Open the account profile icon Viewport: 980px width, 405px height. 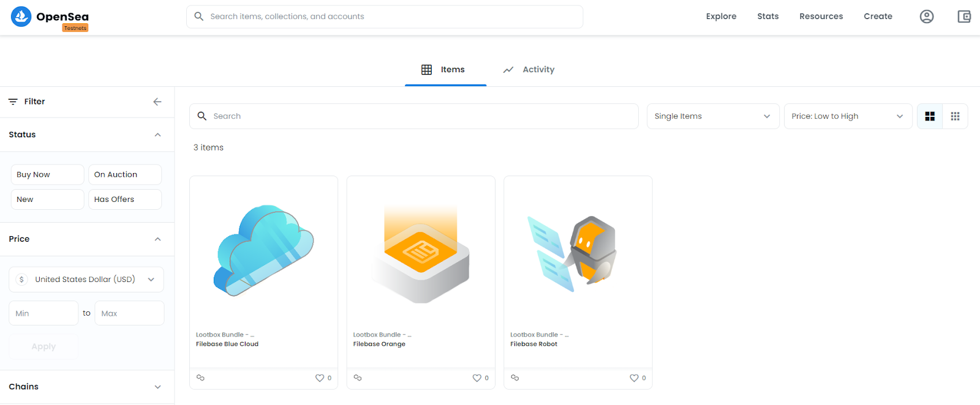pyautogui.click(x=927, y=17)
